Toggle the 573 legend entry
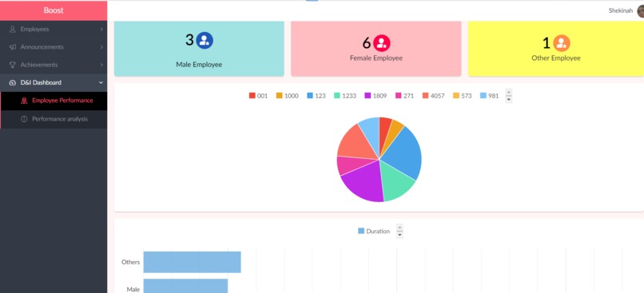644x293 pixels. coord(462,96)
